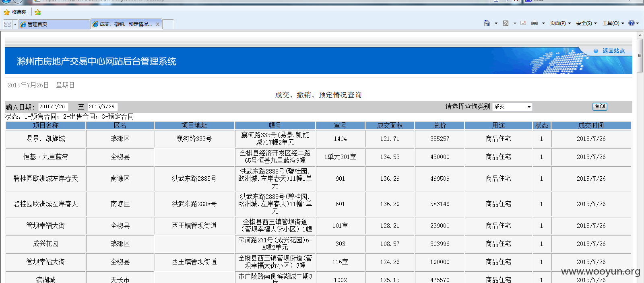Click the add-to-favorites star icon
The width and height of the screenshot is (644, 283).
coord(38,12)
